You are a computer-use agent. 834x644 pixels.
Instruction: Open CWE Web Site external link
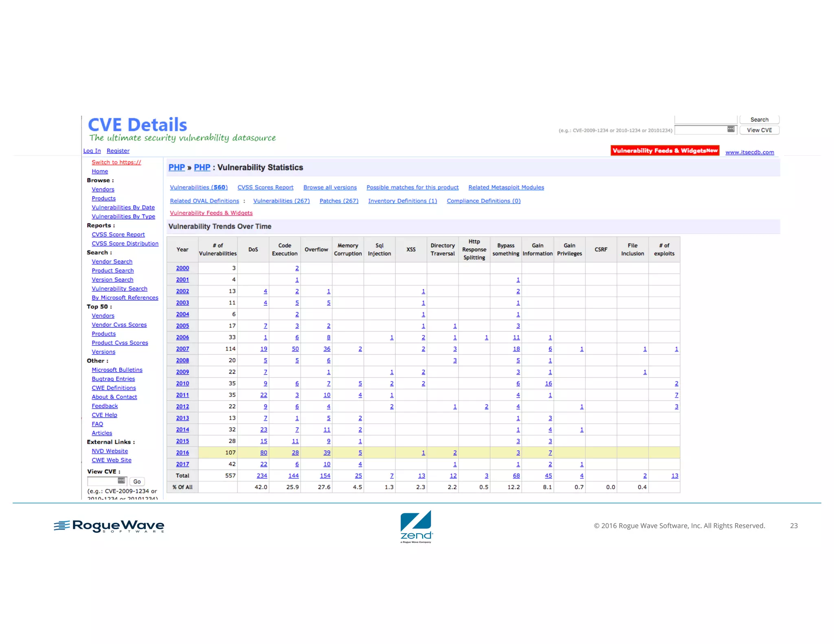pyautogui.click(x=112, y=460)
